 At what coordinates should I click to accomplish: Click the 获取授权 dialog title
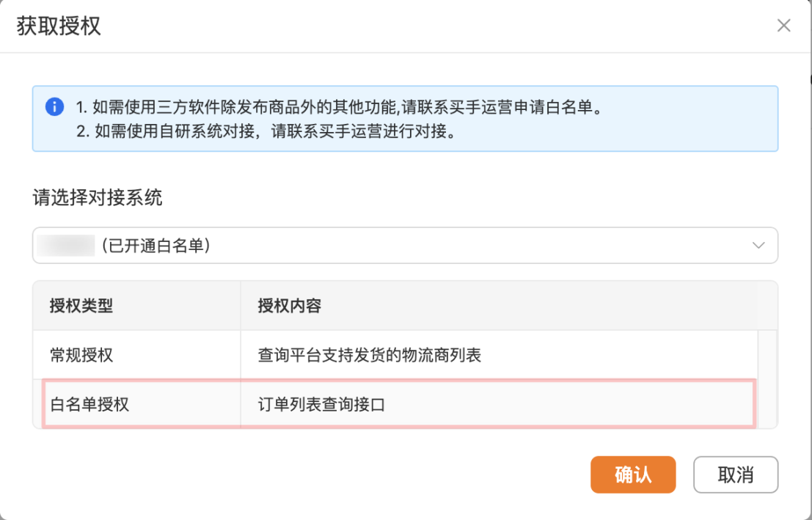coord(59,26)
